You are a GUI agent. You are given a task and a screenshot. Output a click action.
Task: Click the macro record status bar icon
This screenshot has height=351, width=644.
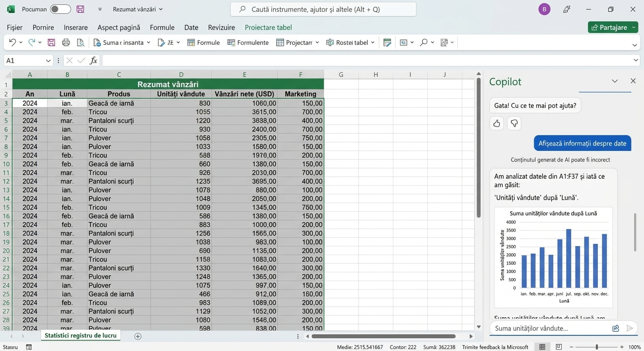tap(29, 347)
